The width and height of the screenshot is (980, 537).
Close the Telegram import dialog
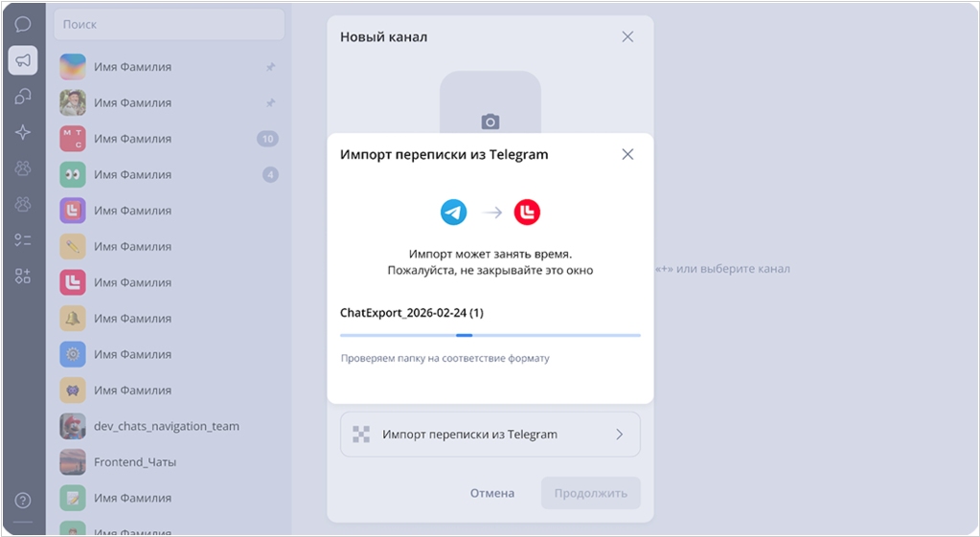tap(627, 154)
